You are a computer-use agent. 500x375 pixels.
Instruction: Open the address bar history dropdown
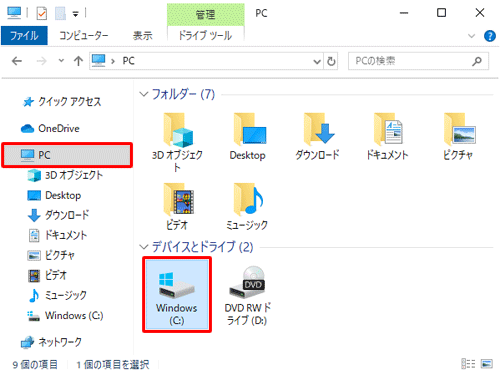pos(317,61)
